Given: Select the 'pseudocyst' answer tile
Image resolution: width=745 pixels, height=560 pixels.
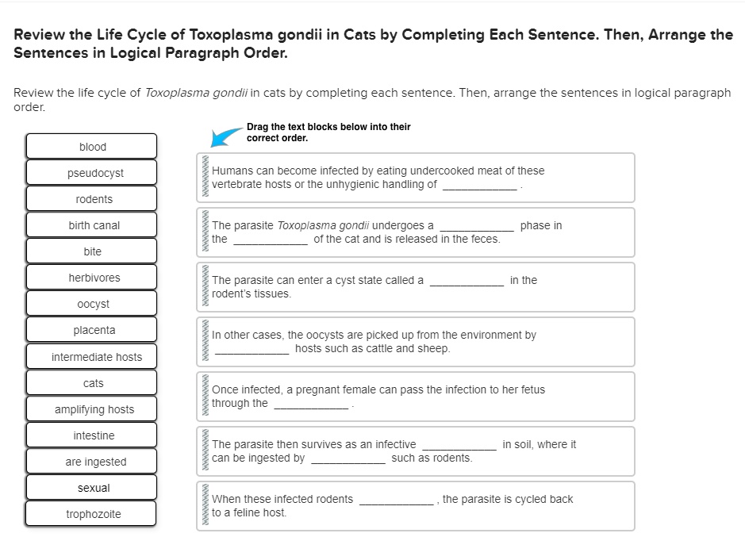Looking at the screenshot, I should 91,172.
